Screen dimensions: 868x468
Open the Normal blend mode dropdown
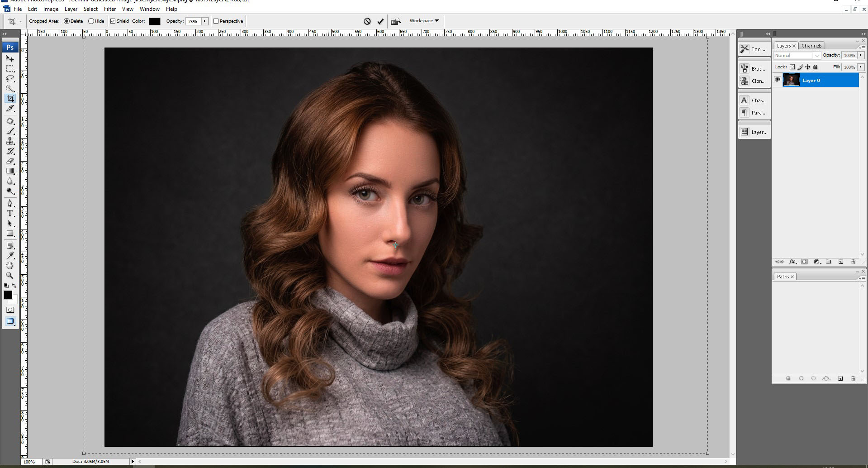click(x=797, y=55)
